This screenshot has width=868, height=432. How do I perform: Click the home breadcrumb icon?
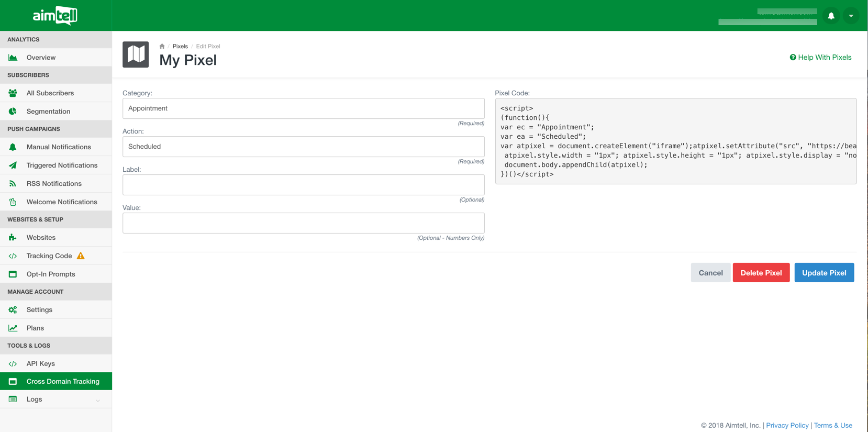pos(162,46)
